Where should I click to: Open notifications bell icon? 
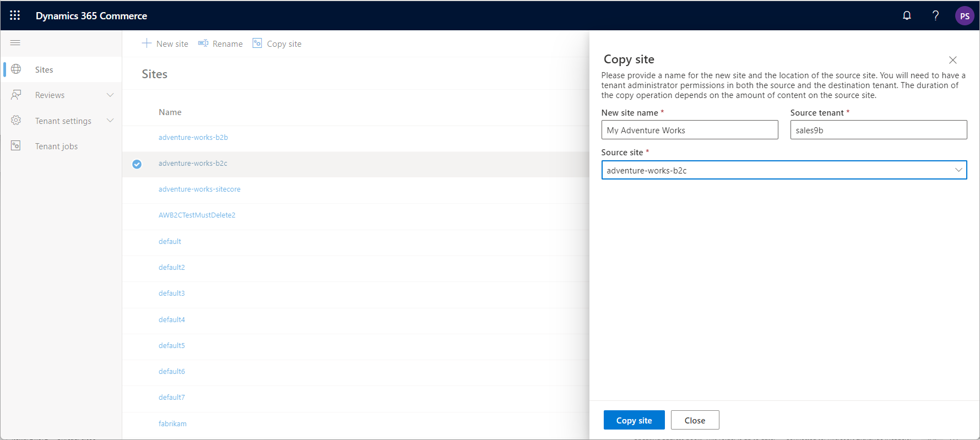907,15
